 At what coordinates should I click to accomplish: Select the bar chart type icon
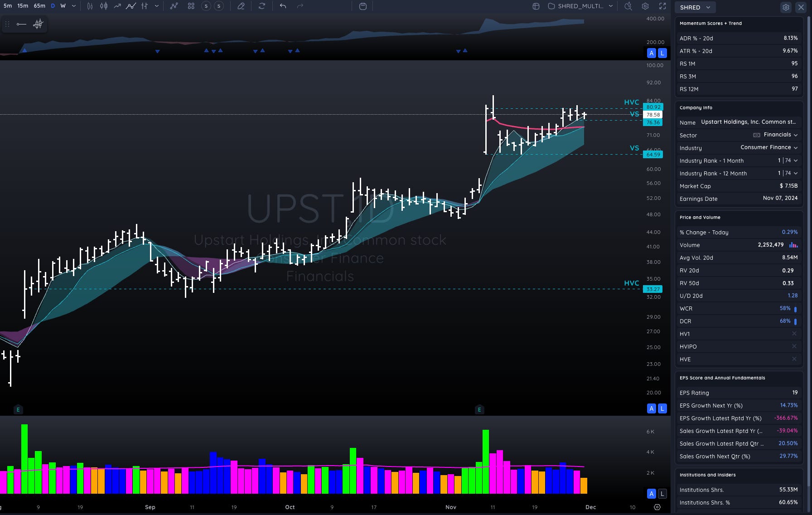click(x=90, y=6)
